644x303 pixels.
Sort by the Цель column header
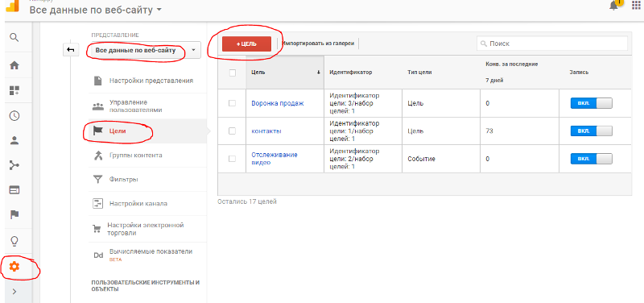point(285,73)
